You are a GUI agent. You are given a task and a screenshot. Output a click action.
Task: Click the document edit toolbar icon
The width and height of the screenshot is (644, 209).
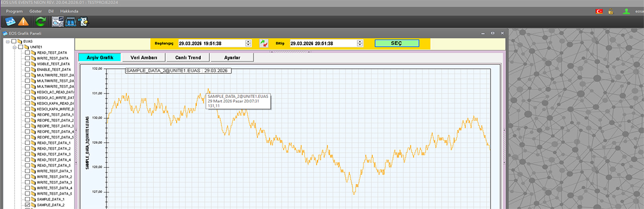(83, 22)
